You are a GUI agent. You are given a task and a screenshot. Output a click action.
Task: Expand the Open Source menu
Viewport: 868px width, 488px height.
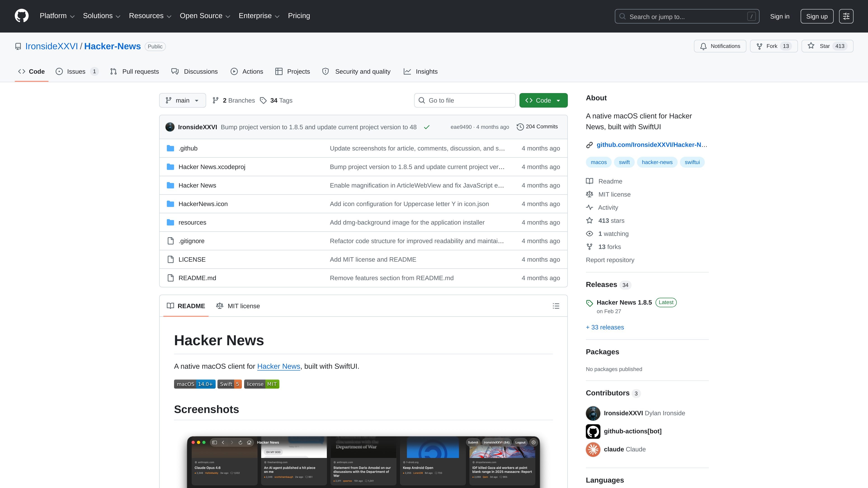tap(205, 16)
